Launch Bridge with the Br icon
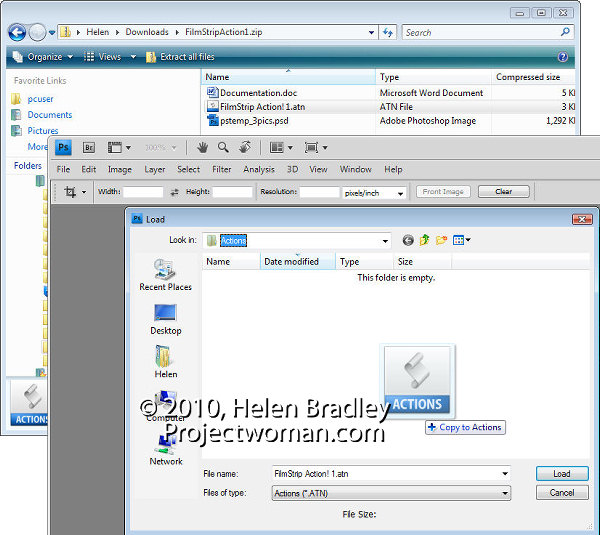The height and width of the screenshot is (535, 600). [89, 147]
